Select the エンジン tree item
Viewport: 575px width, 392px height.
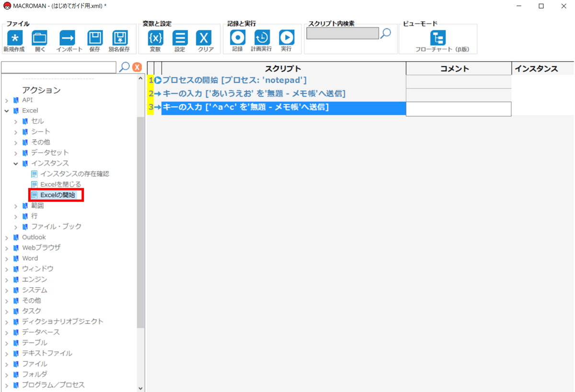(34, 280)
